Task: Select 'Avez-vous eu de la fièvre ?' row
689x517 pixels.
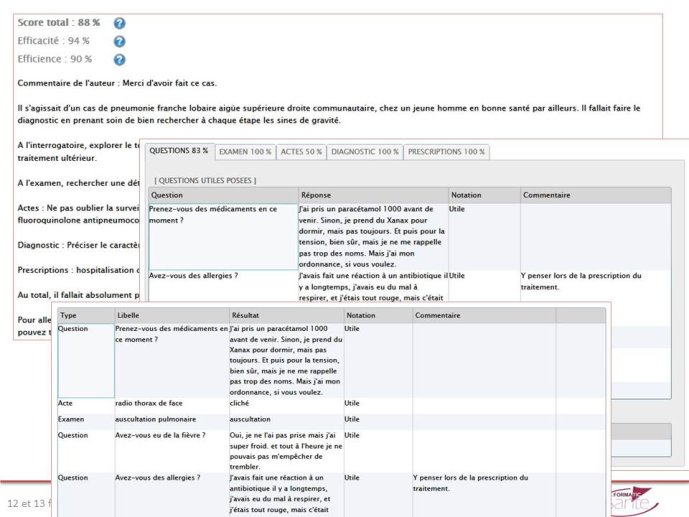Action: (x=331, y=451)
